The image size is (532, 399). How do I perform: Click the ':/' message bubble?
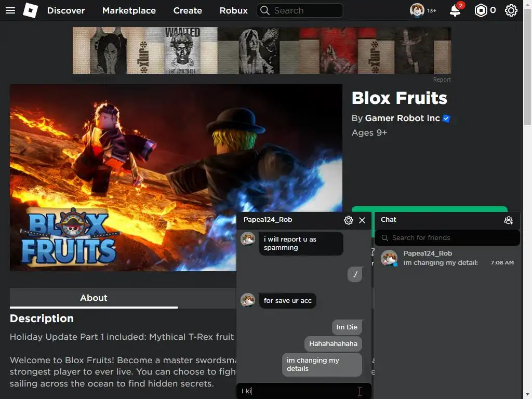pos(355,274)
